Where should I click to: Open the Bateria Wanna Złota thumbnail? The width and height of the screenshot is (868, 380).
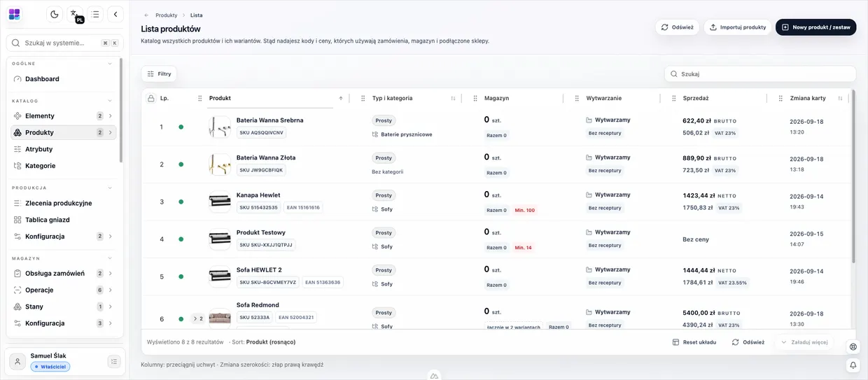(x=220, y=164)
